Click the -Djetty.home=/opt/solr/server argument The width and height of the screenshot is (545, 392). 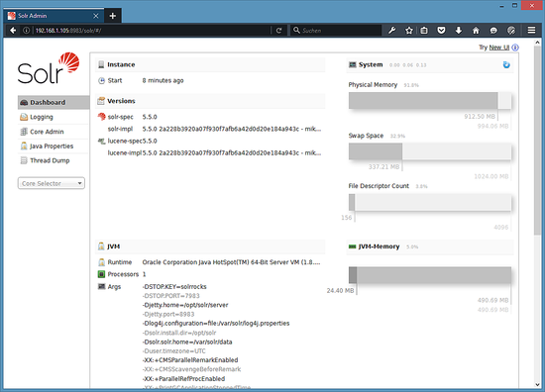pos(185,305)
